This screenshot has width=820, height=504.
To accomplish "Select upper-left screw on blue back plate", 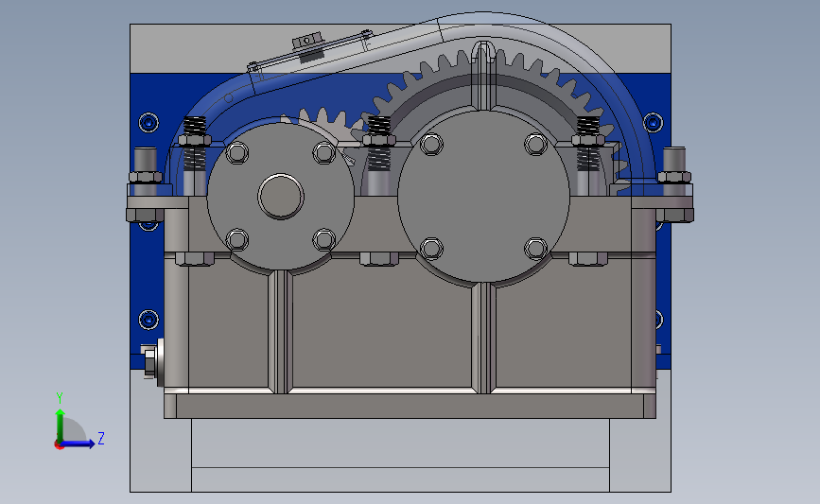I will tap(148, 123).
